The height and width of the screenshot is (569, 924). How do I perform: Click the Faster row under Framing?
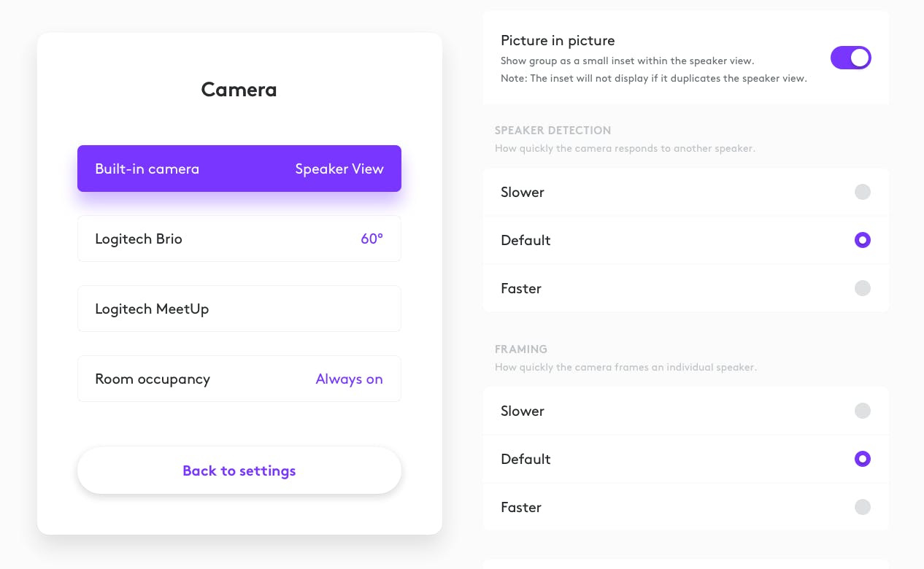(x=686, y=507)
